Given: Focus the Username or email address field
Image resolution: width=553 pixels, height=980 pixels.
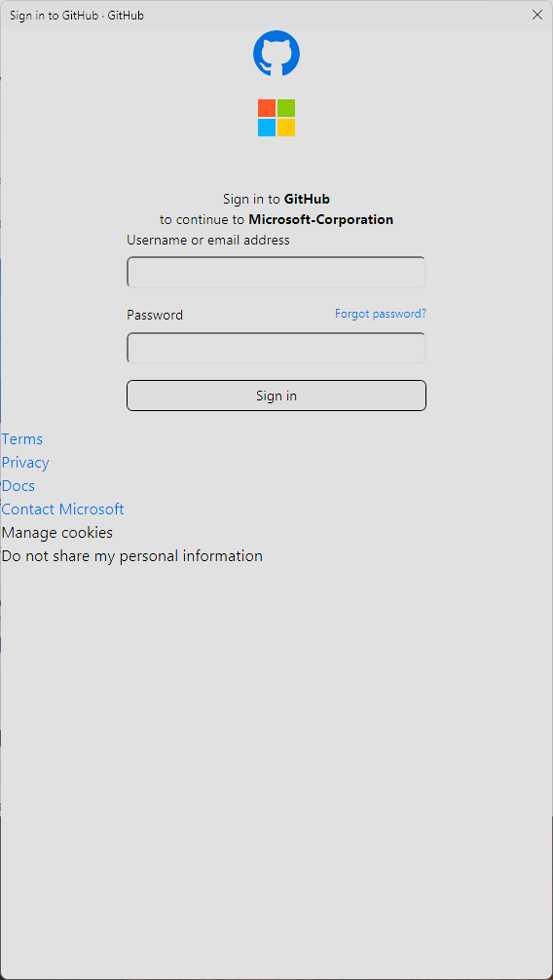Looking at the screenshot, I should click(x=276, y=272).
